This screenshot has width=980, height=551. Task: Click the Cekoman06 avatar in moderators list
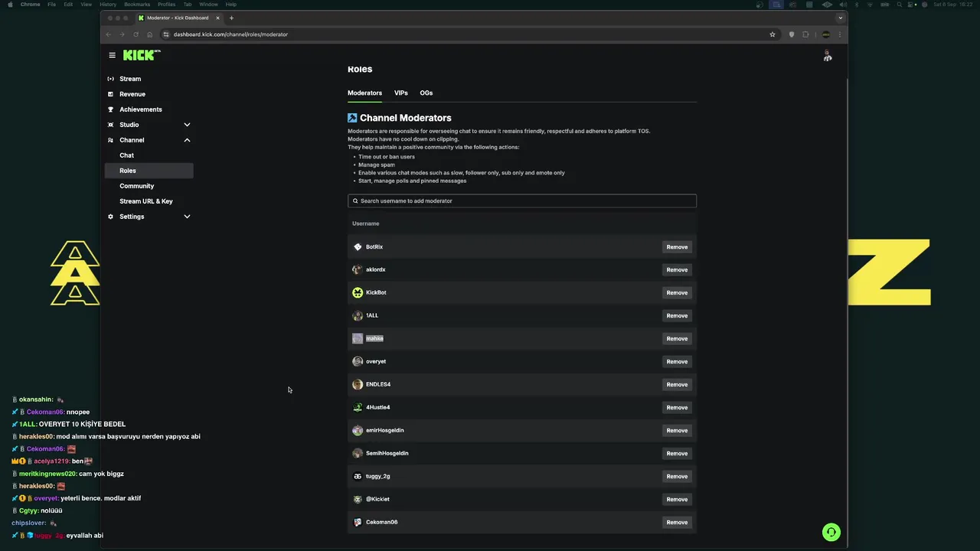click(x=358, y=523)
